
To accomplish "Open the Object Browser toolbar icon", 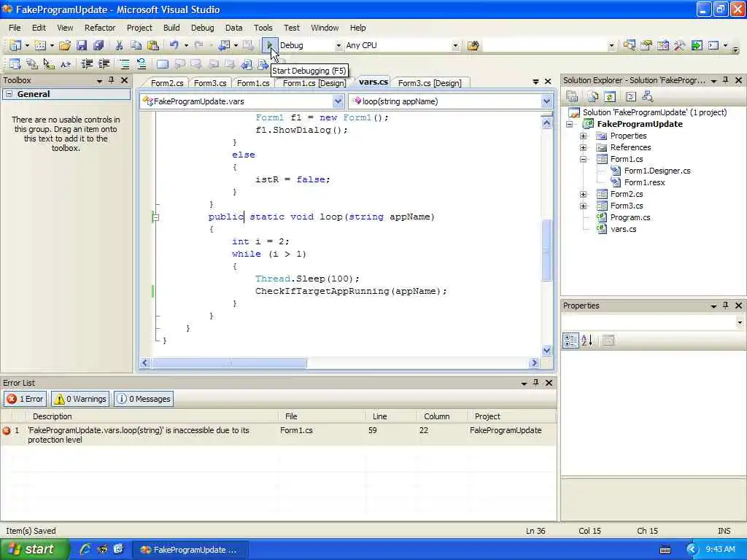I will pyautogui.click(x=662, y=45).
